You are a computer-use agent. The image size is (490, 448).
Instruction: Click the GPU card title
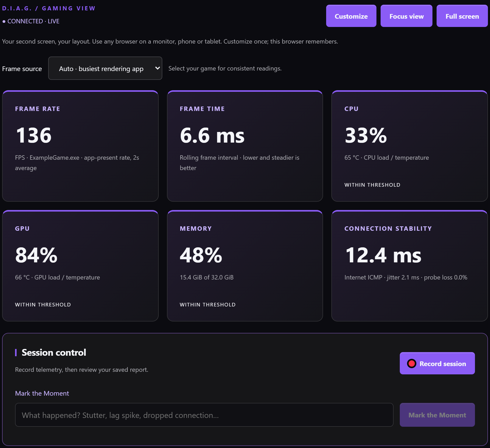22,229
